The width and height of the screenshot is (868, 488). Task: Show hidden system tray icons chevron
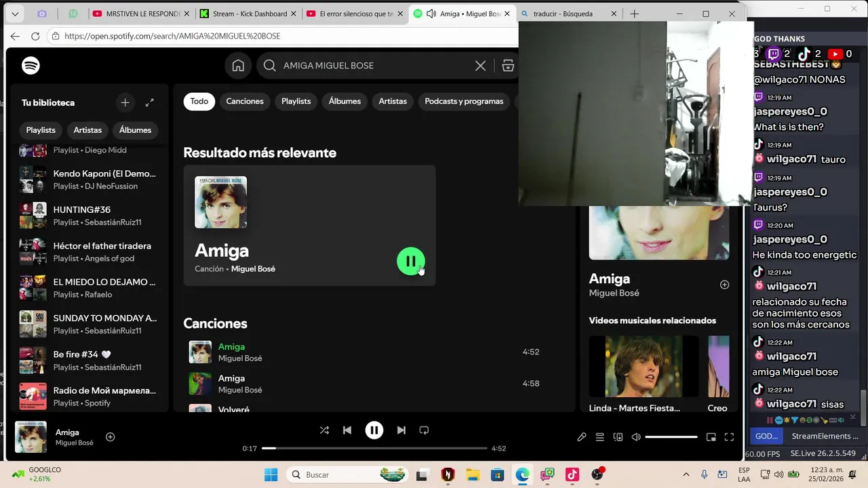click(686, 474)
